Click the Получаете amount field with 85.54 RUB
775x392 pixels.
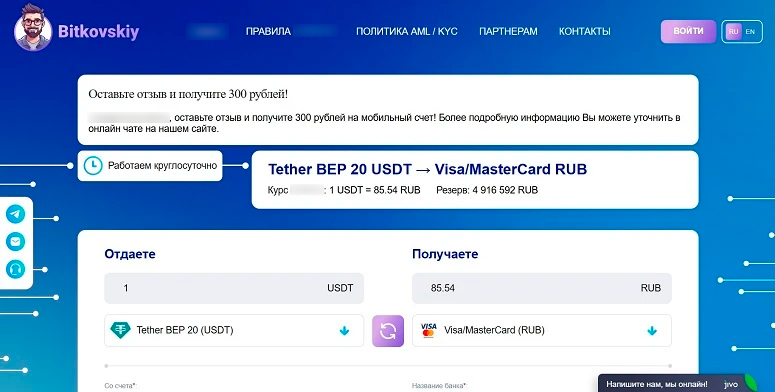tap(542, 288)
